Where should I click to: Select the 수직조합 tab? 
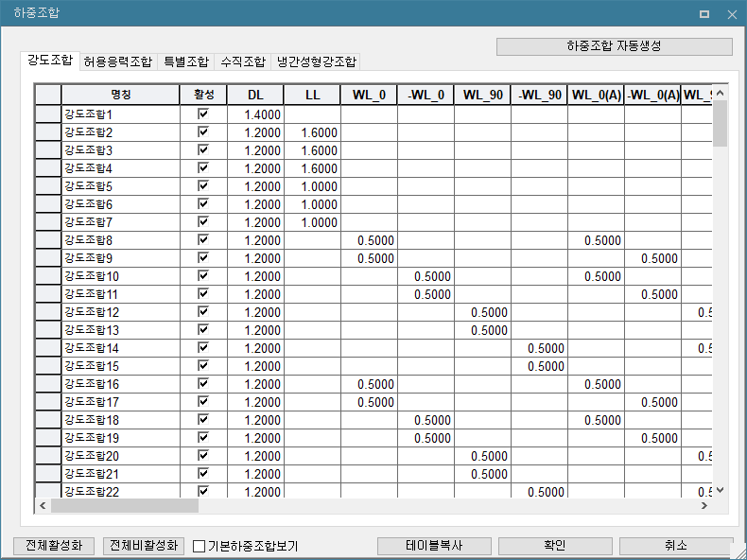(243, 62)
